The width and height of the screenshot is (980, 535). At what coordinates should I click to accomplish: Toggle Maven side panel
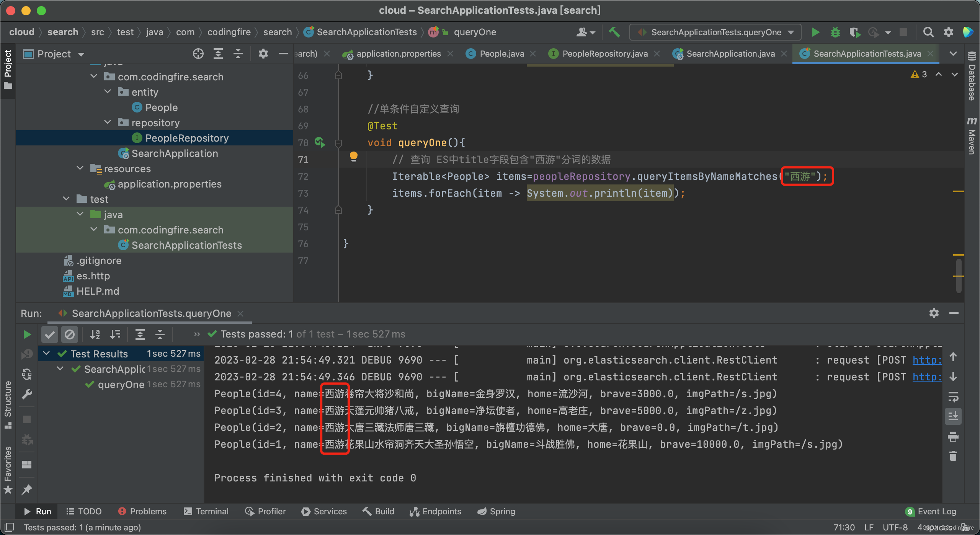click(x=972, y=136)
